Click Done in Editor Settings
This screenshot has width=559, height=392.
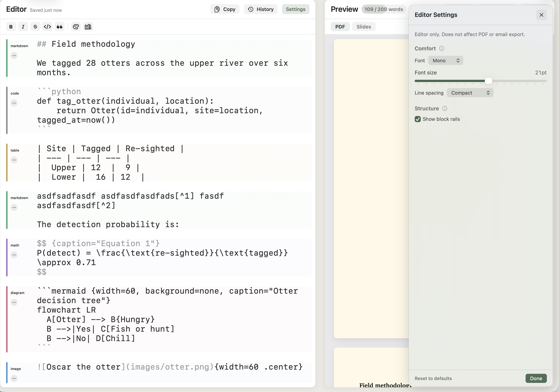[x=536, y=378]
